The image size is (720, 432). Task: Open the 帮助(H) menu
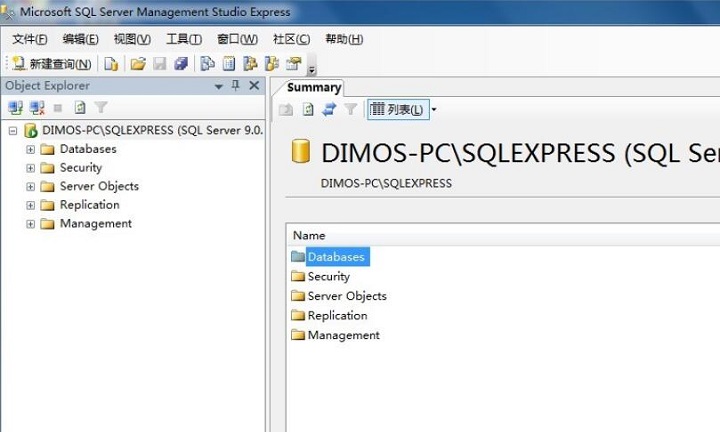point(344,39)
